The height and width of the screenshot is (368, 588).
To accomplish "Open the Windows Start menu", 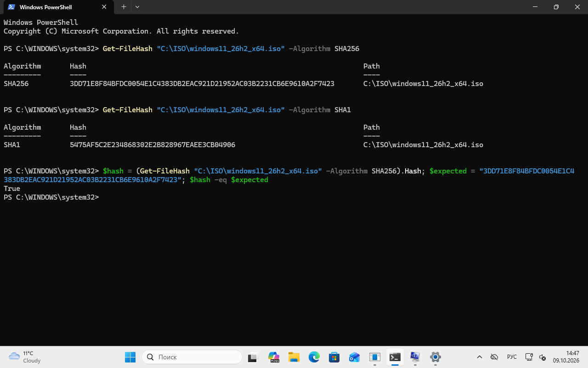I will click(x=130, y=357).
